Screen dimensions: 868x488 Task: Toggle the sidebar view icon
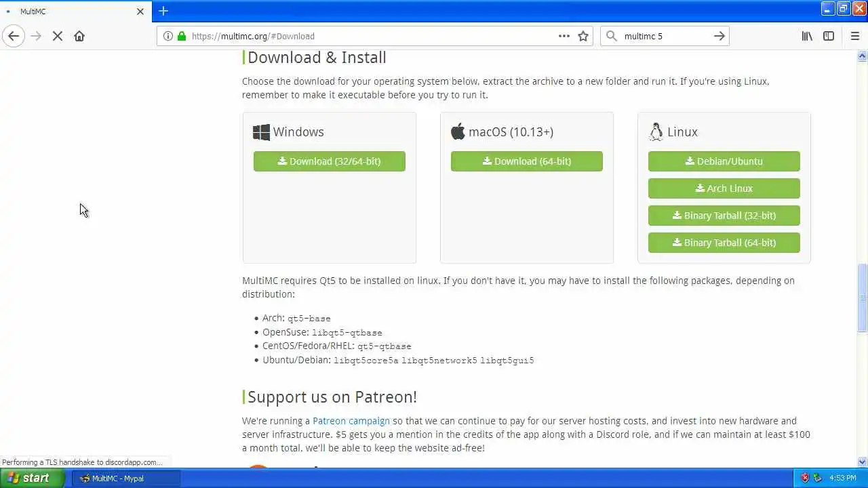tap(829, 36)
